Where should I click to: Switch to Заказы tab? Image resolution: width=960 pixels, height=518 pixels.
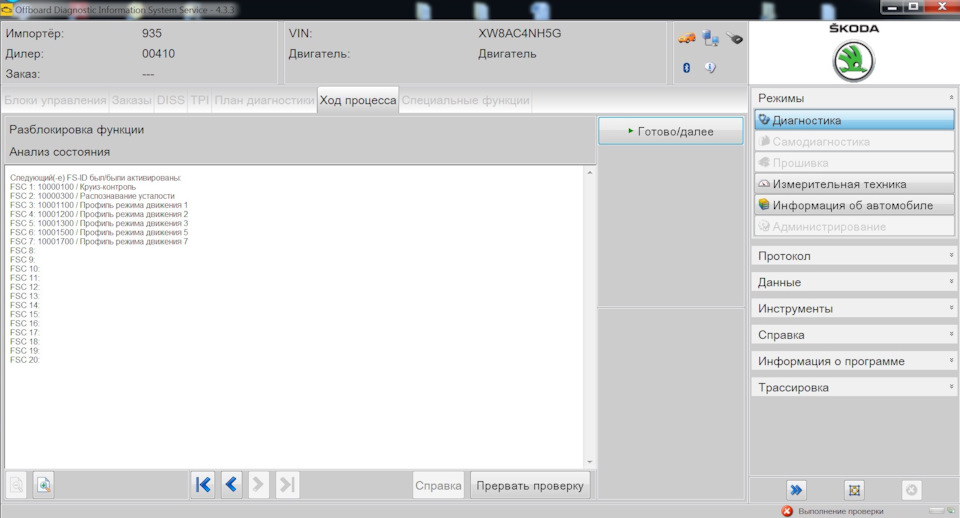click(131, 100)
